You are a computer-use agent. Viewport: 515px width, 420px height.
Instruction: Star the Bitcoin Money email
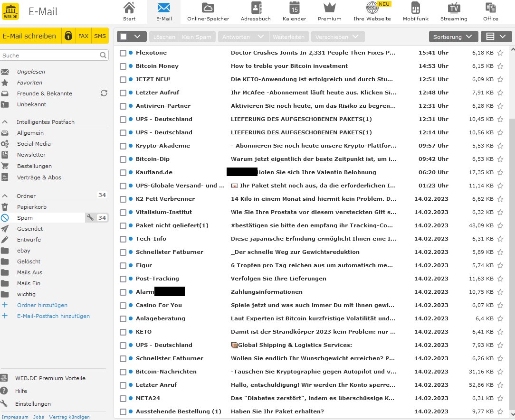click(500, 66)
